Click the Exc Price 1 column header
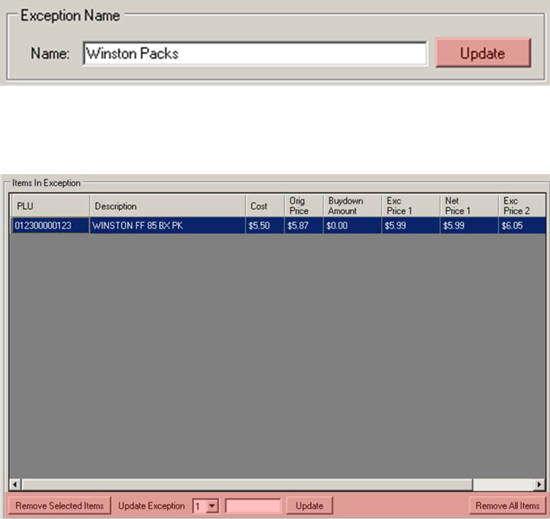Image resolution: width=550 pixels, height=519 pixels. pyautogui.click(x=411, y=206)
